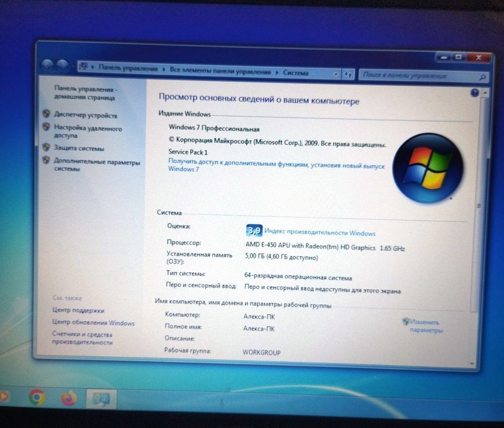Click Система breadcrumb segment
The image size is (504, 428).
point(295,73)
